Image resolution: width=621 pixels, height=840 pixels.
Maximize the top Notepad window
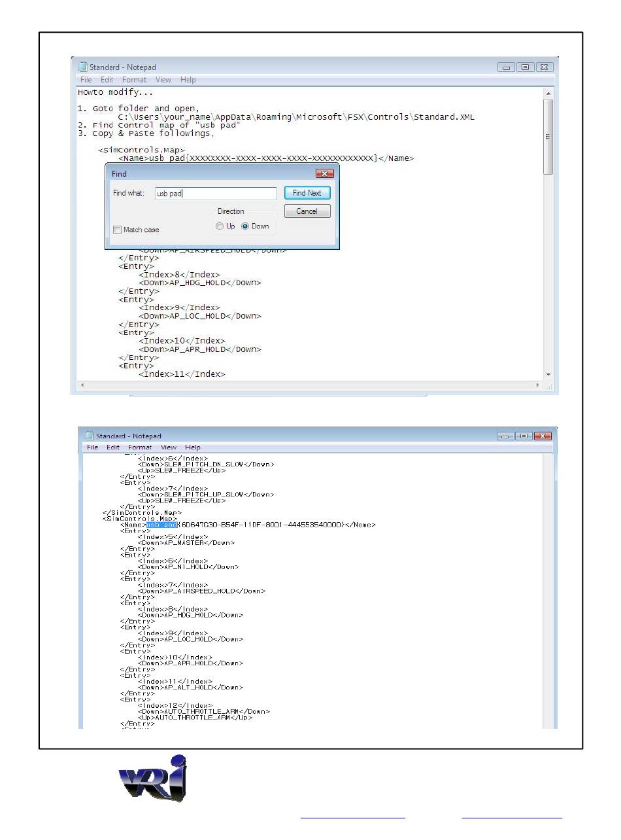(x=525, y=67)
